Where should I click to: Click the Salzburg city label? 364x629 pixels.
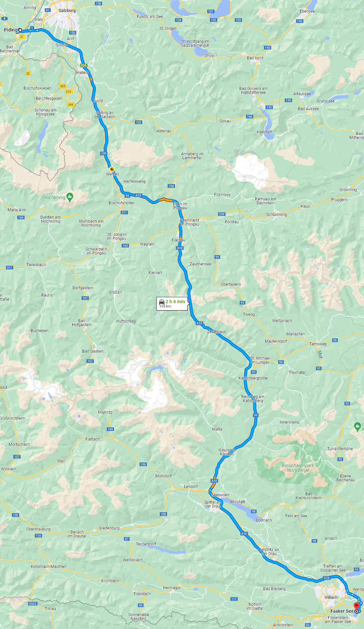click(67, 11)
